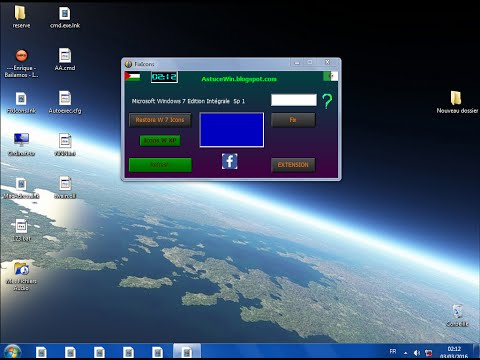
Task: Click the blue preview box
Action: tap(232, 130)
